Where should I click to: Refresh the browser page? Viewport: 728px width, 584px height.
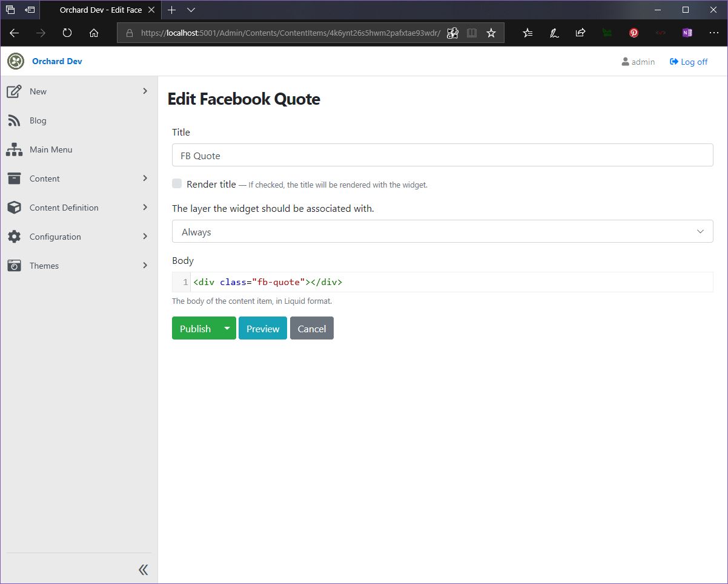click(x=67, y=33)
